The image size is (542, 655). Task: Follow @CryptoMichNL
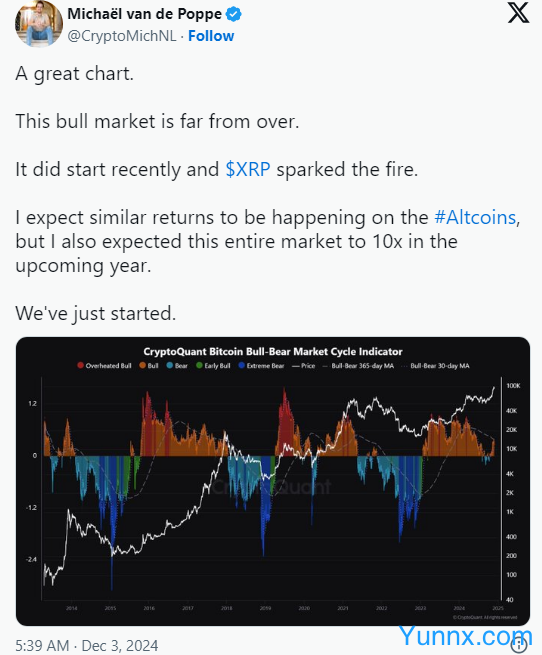coord(211,36)
